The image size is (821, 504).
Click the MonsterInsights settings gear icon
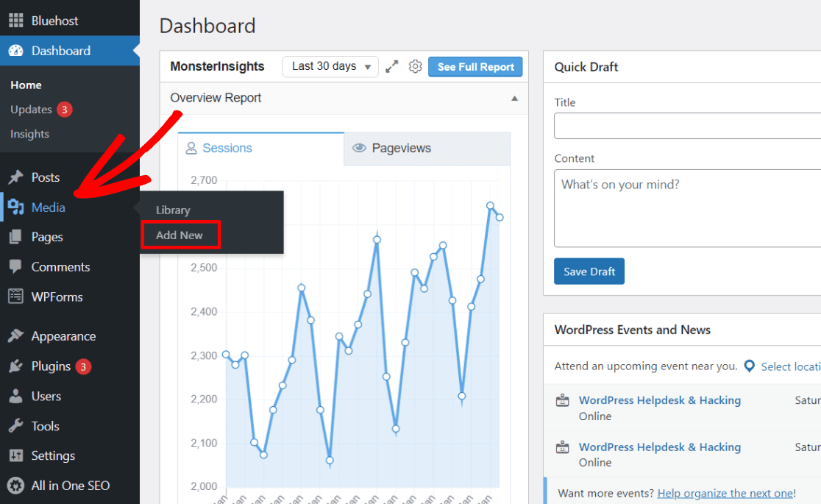coord(415,67)
